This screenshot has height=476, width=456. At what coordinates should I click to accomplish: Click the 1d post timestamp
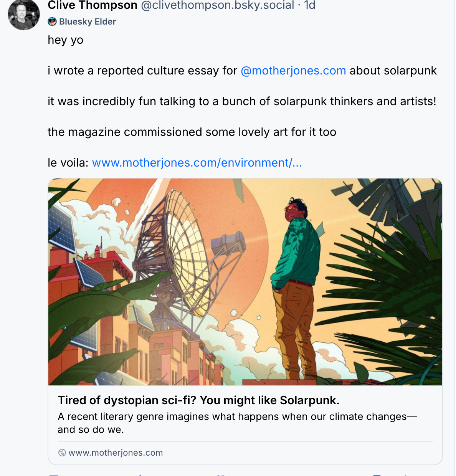[x=309, y=5]
